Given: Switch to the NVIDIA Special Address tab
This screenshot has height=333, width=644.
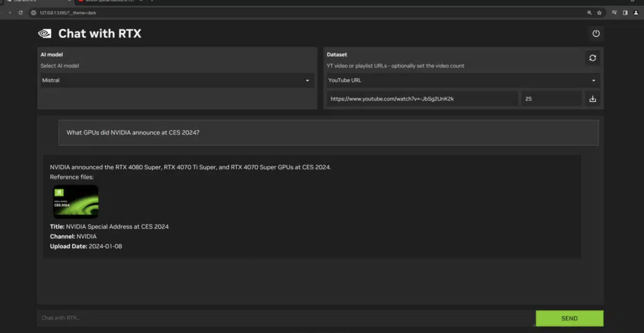Looking at the screenshot, I should pos(110,1).
